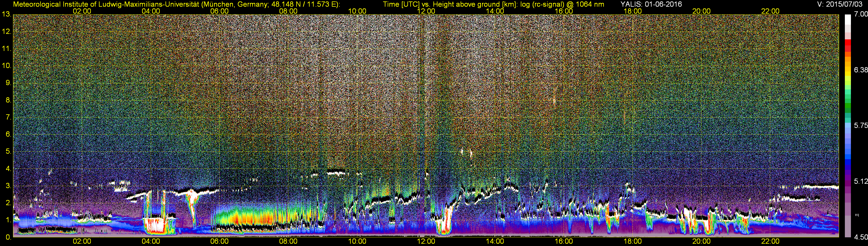
Task: Click the '08:00' label on the bottom time axis
Action: pos(288,241)
